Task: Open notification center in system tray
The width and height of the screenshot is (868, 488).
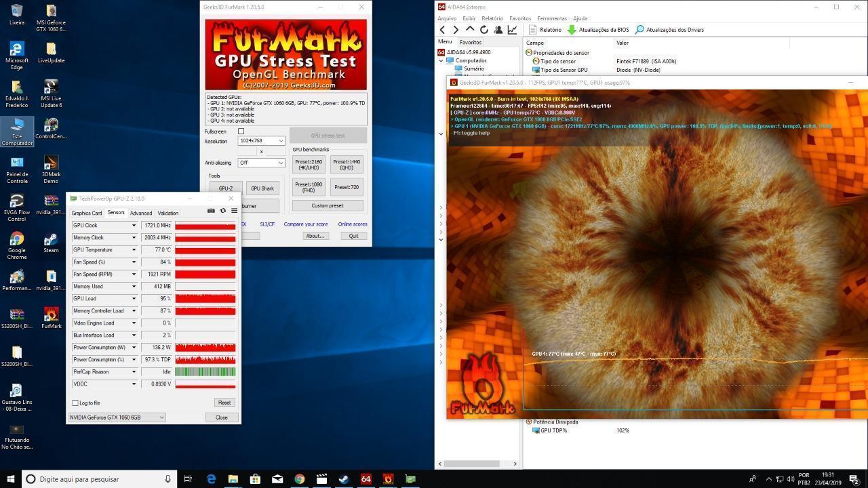Action: [x=854, y=479]
